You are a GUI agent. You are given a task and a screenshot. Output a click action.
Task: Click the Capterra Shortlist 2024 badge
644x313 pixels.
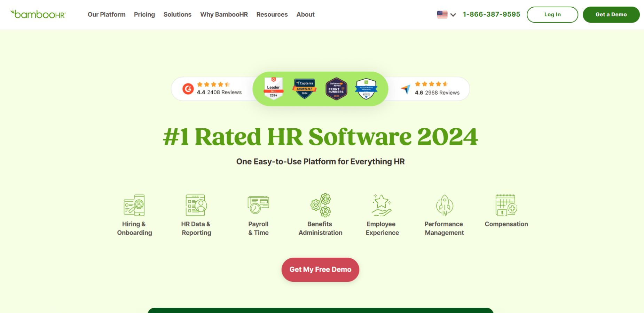click(x=305, y=89)
